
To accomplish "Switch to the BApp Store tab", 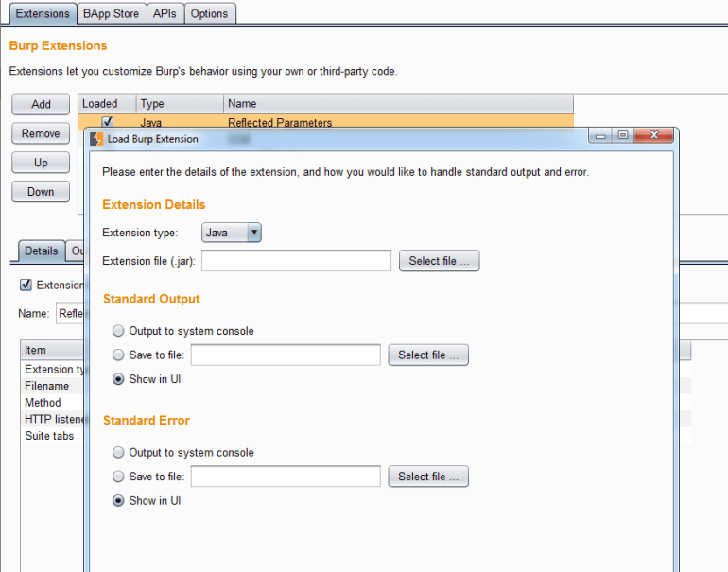I will [112, 13].
